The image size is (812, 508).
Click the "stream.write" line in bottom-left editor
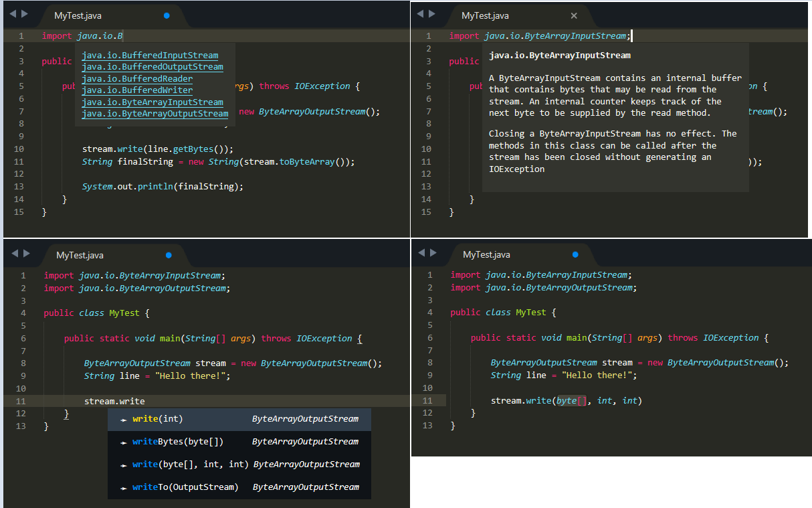(114, 402)
